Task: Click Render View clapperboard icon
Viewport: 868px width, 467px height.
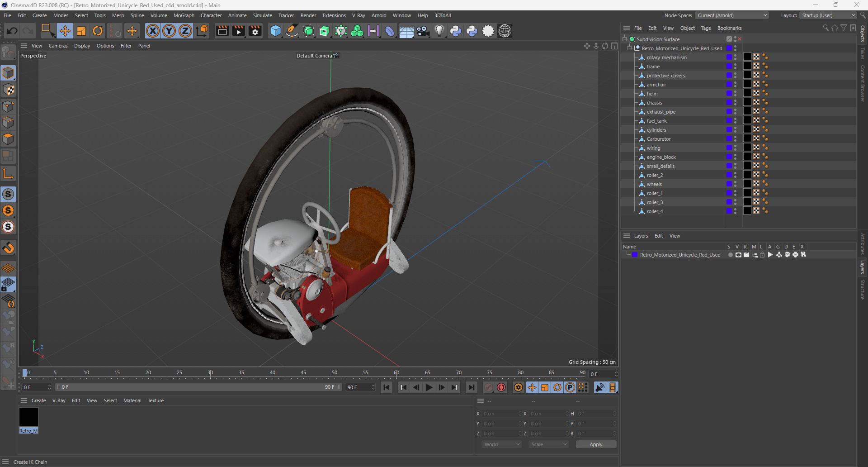Action: [x=222, y=31]
